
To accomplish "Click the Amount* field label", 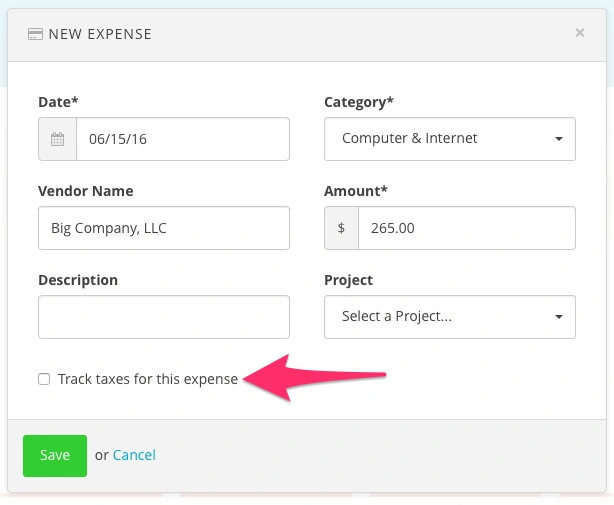I will [356, 191].
